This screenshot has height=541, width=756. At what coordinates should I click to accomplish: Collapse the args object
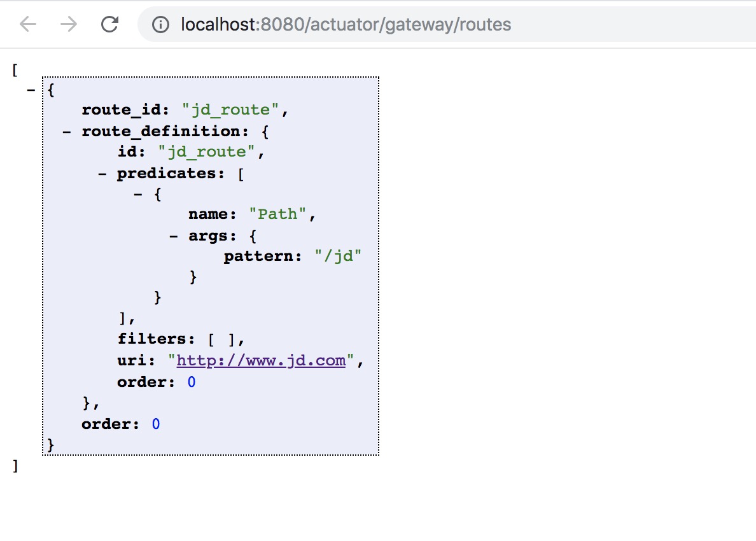[173, 236]
